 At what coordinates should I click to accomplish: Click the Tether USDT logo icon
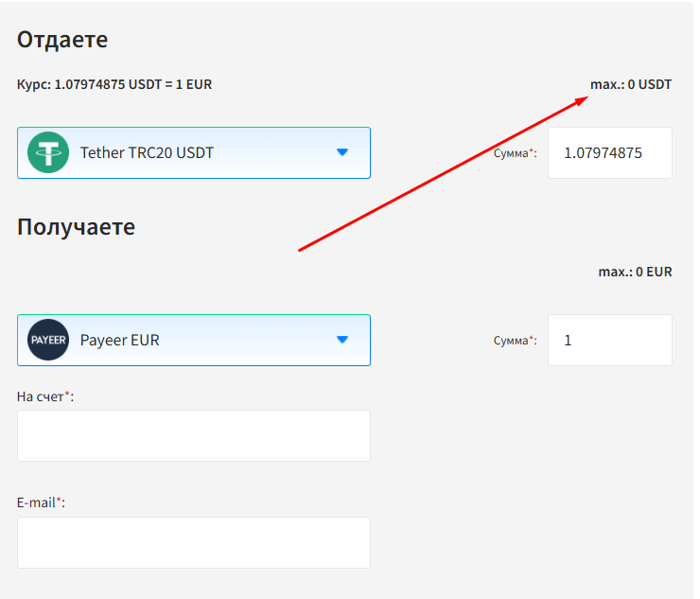click(x=48, y=152)
